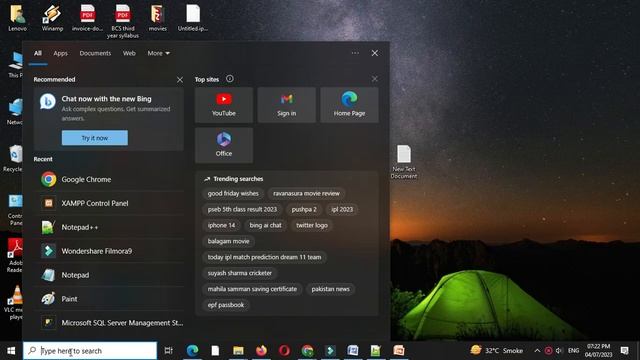Open the Gmail Sign in tile
The height and width of the screenshot is (360, 640).
click(x=287, y=105)
